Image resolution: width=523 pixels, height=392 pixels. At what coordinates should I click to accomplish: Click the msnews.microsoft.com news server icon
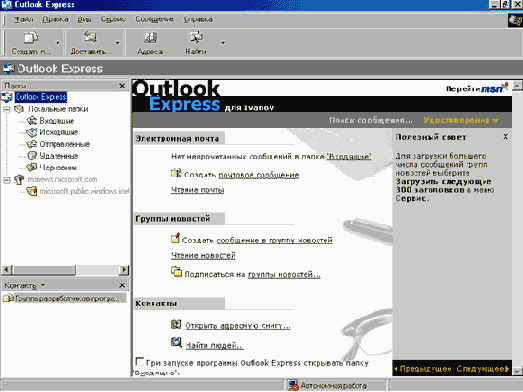19,179
